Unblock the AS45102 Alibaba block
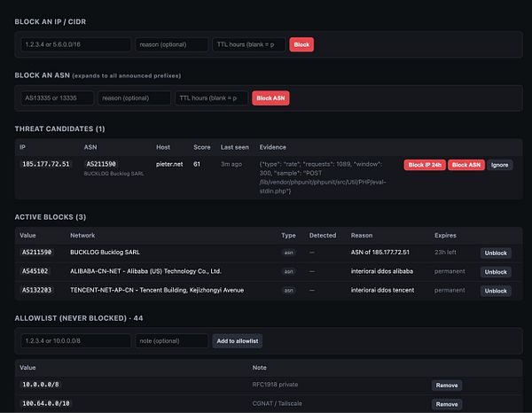Screen dimensions: 532x413 496,272
